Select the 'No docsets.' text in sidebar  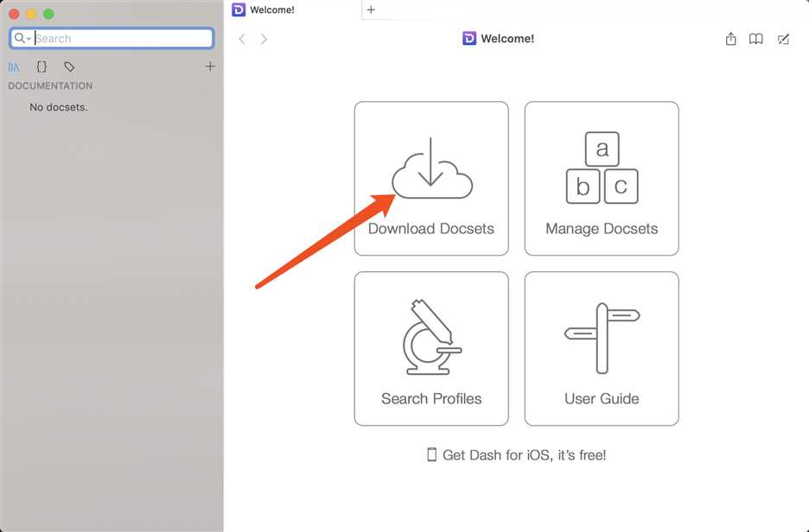tap(58, 107)
